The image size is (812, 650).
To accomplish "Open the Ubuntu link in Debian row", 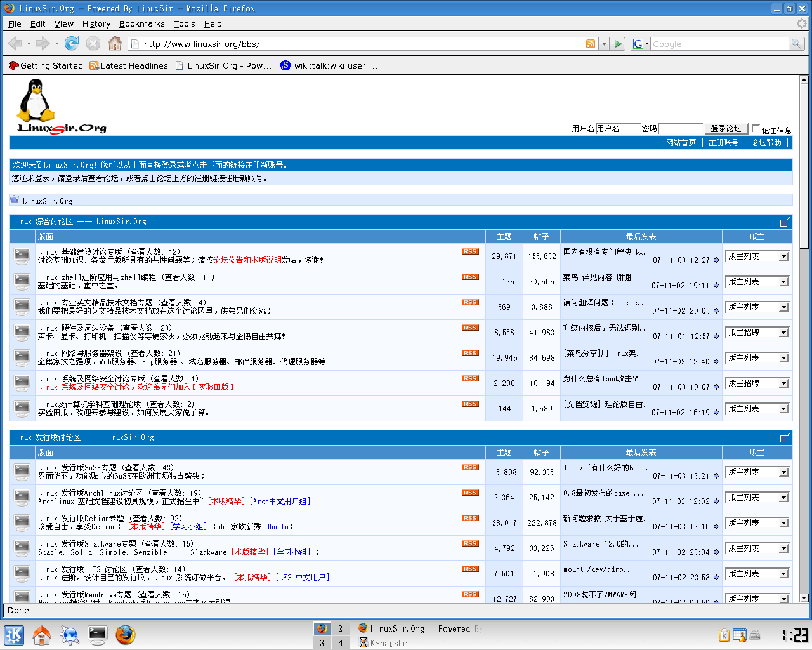I will pos(277,527).
